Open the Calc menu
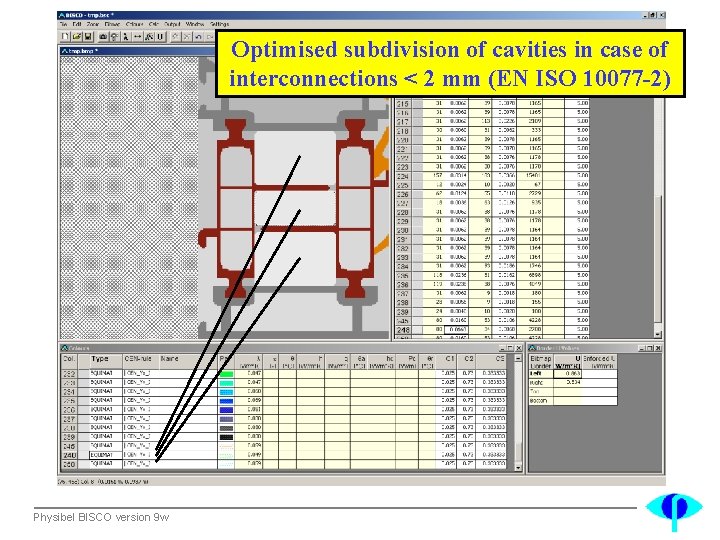 (154, 24)
